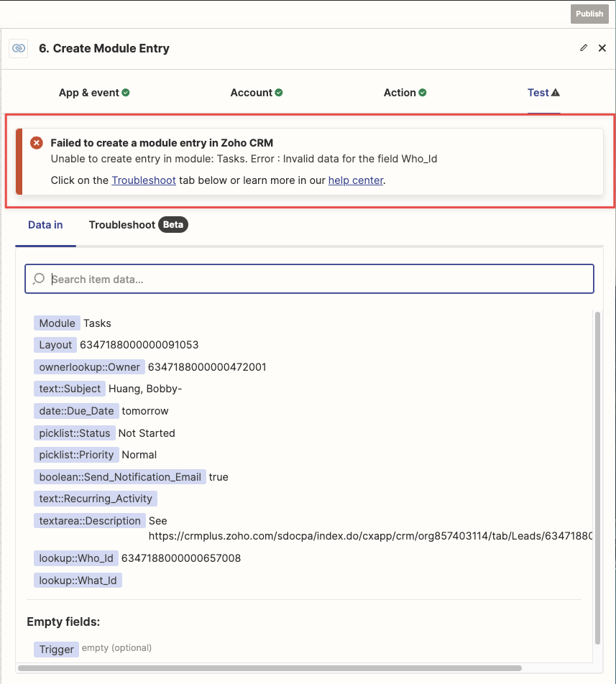Click the ownerlookup::Owner label
Screen dimensions: 616x684
pos(89,367)
